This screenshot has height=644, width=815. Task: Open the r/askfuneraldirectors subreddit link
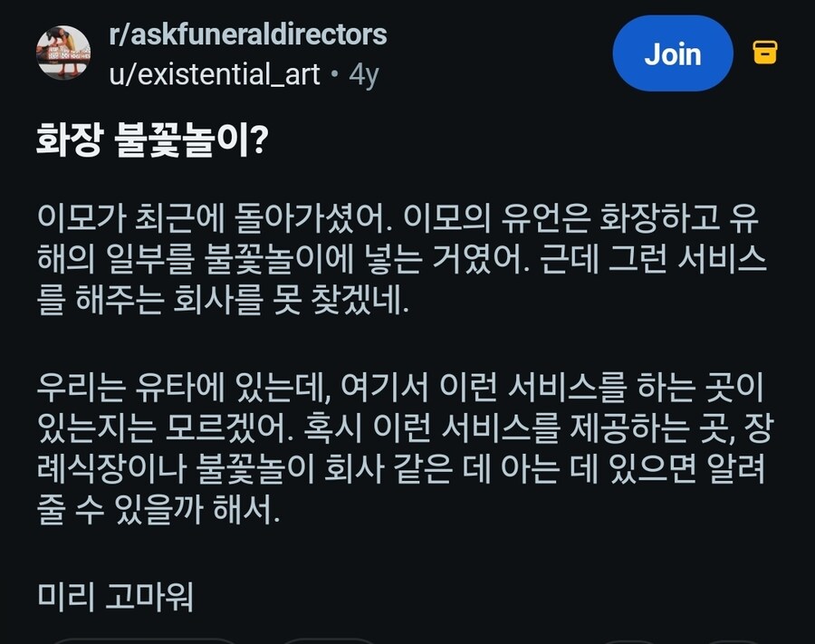pyautogui.click(x=247, y=35)
